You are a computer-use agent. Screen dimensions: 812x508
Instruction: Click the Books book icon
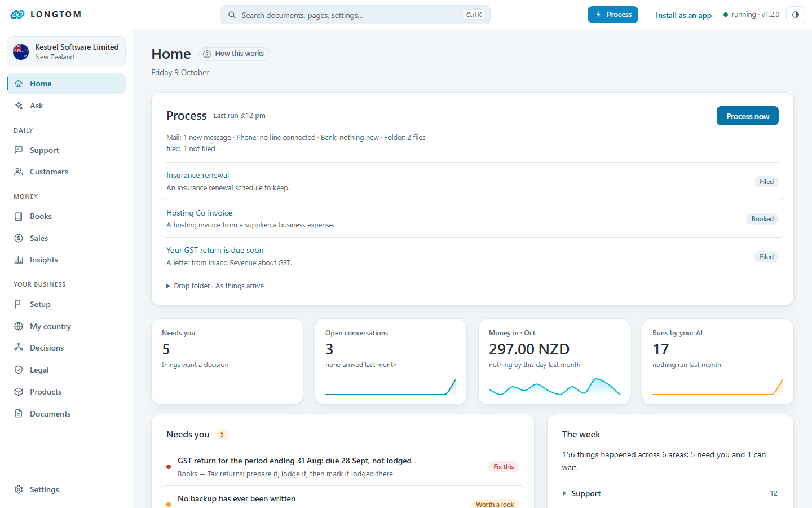coord(19,216)
